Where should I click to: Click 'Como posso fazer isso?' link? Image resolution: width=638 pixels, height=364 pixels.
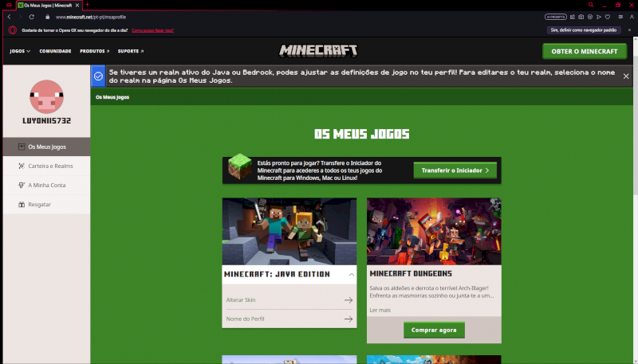[152, 30]
